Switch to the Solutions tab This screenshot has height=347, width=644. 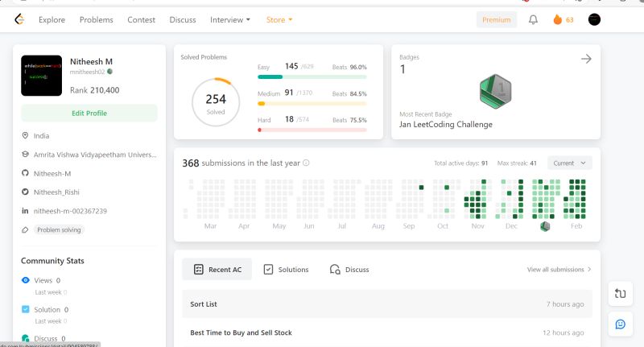[286, 270]
